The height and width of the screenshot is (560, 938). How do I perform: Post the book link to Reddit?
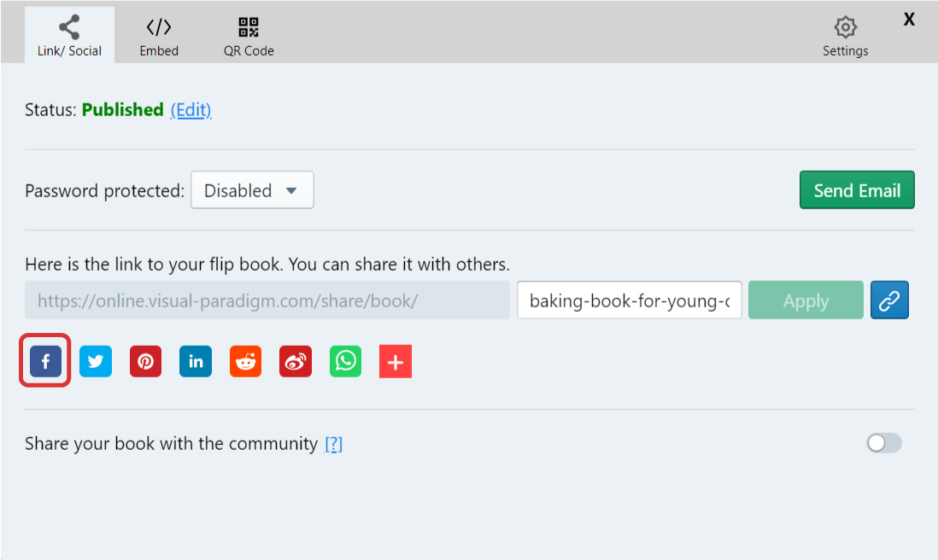245,362
